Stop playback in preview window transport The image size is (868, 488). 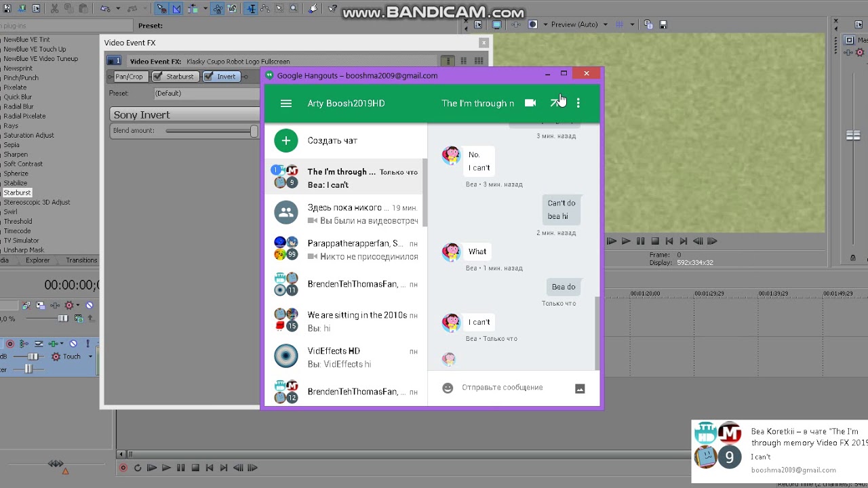pyautogui.click(x=655, y=241)
